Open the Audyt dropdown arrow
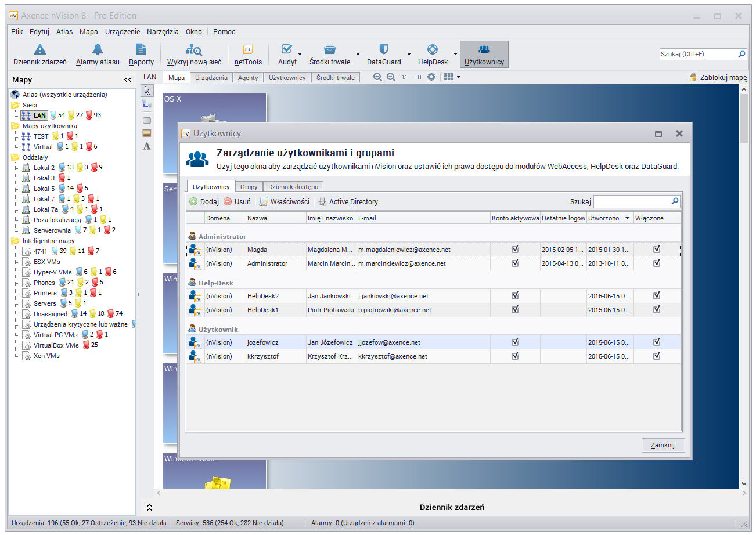 click(x=300, y=55)
